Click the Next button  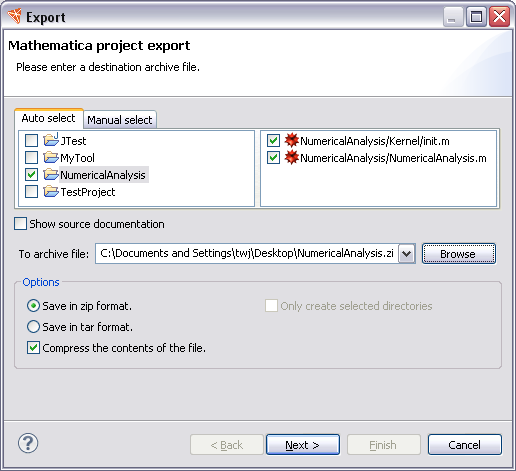click(303, 445)
